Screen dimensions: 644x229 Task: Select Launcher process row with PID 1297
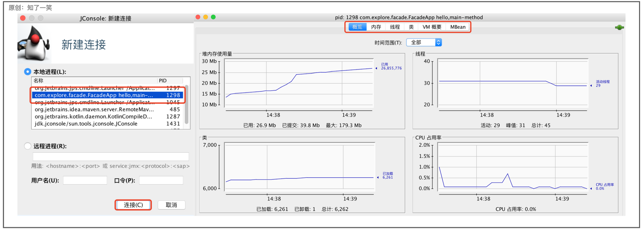[107, 88]
